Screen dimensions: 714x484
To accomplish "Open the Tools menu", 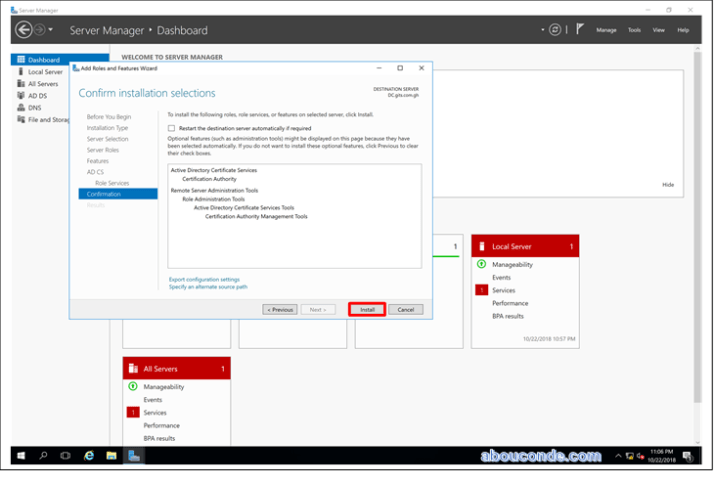I will [x=634, y=30].
